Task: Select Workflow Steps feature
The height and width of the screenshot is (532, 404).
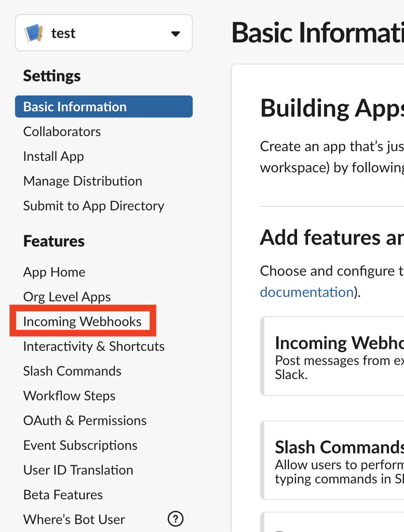Action: pos(69,396)
